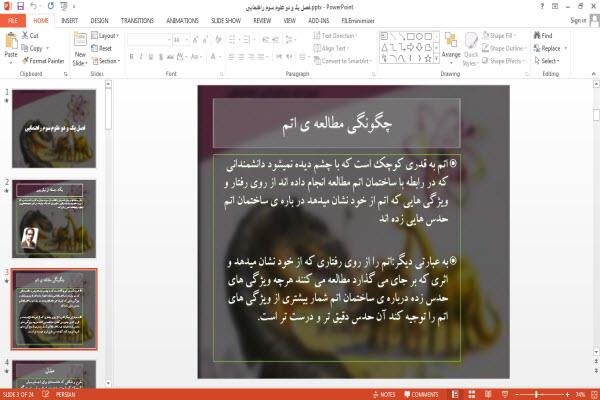Open Convert to SmartArt

342,61
